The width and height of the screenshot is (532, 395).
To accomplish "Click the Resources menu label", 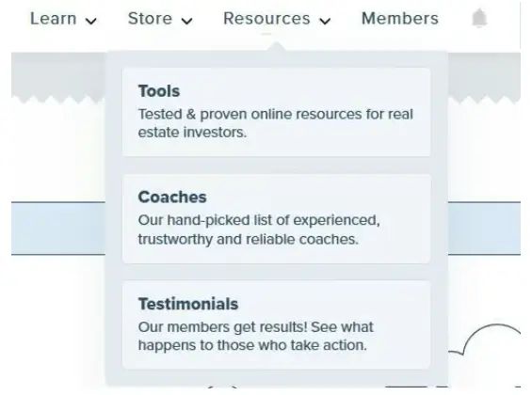I will (266, 18).
